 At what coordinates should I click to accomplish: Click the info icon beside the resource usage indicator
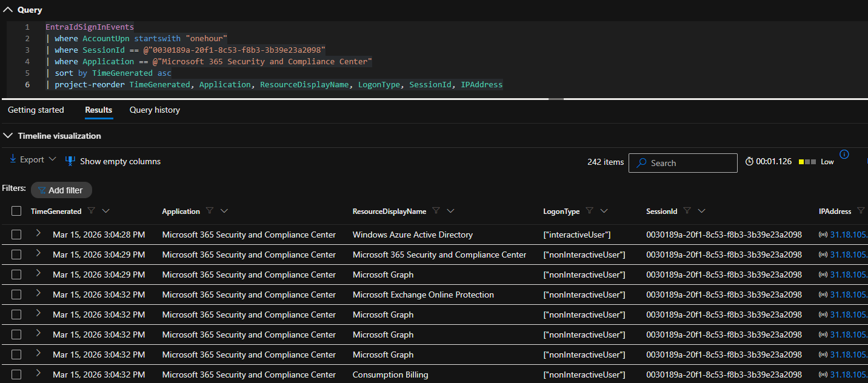point(844,155)
